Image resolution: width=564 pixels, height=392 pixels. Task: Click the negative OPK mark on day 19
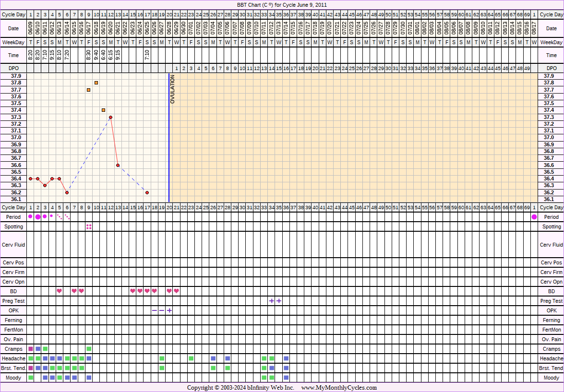point(161,310)
